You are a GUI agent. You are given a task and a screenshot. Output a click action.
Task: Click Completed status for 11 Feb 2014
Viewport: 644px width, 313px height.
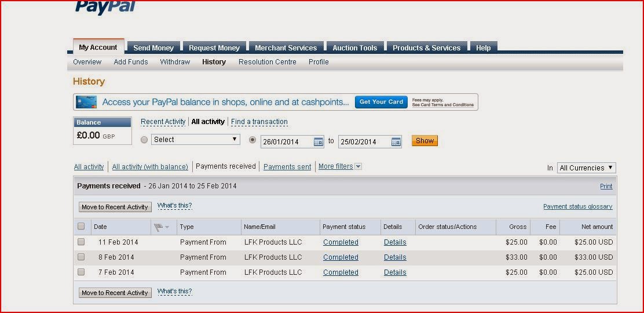point(341,242)
